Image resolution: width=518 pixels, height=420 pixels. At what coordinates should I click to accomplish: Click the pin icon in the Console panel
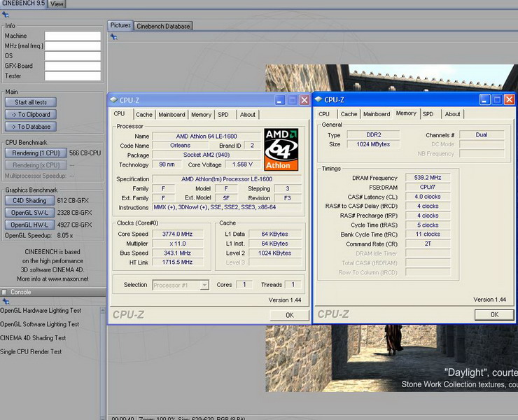[6, 301]
